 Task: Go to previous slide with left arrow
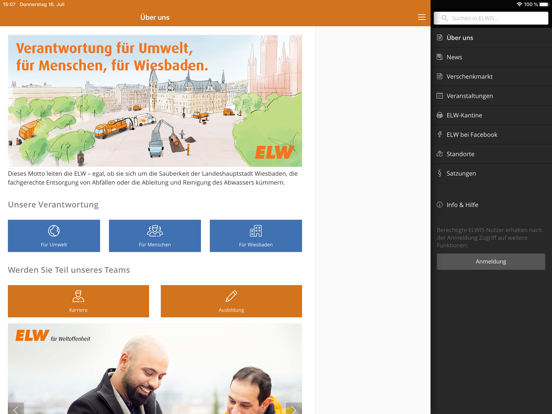click(16, 408)
